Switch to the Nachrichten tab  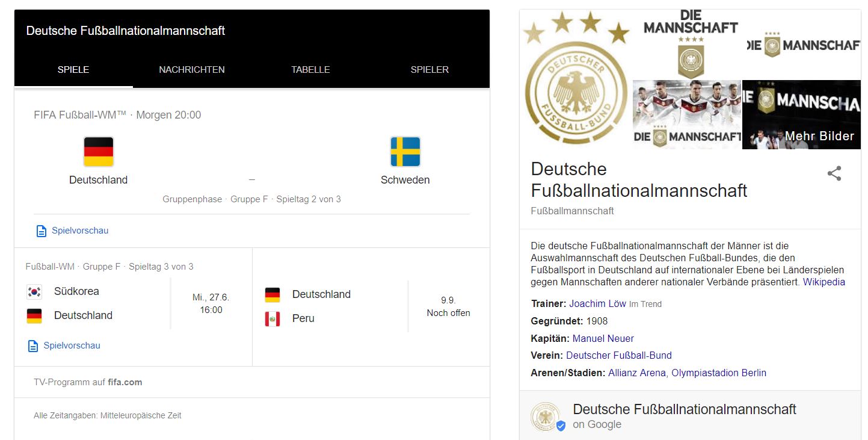click(x=192, y=70)
